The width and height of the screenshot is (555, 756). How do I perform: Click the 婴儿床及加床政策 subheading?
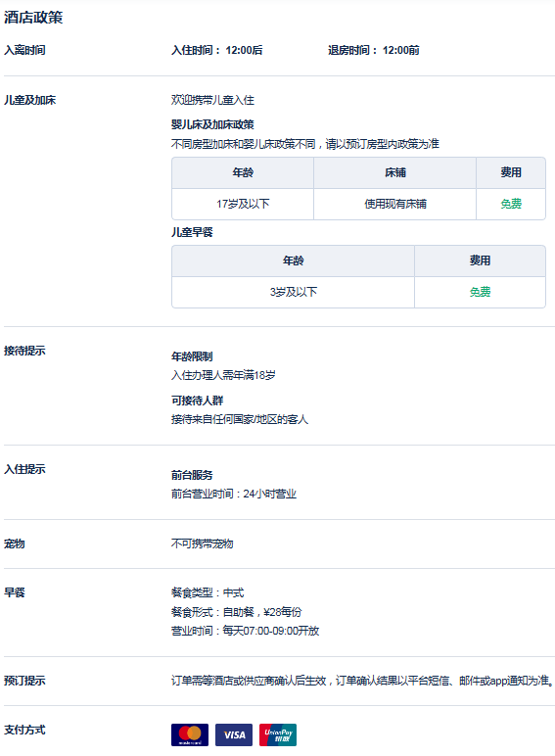(212, 124)
